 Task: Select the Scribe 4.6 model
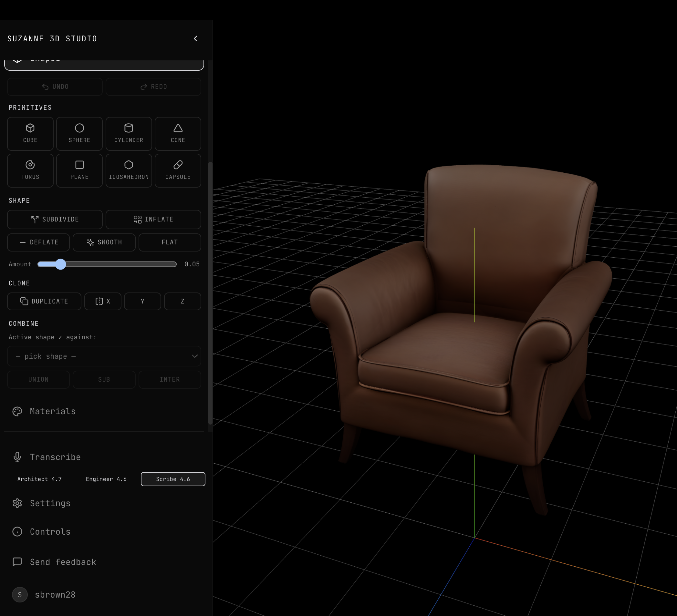click(172, 479)
